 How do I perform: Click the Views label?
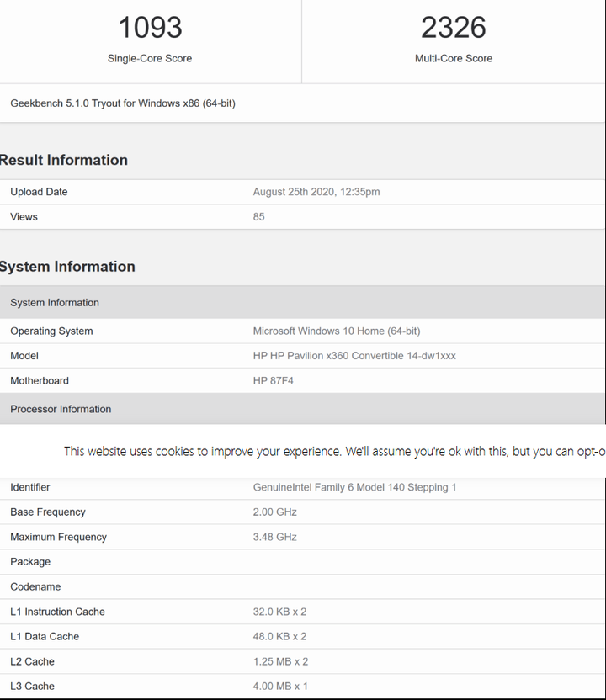(x=24, y=217)
